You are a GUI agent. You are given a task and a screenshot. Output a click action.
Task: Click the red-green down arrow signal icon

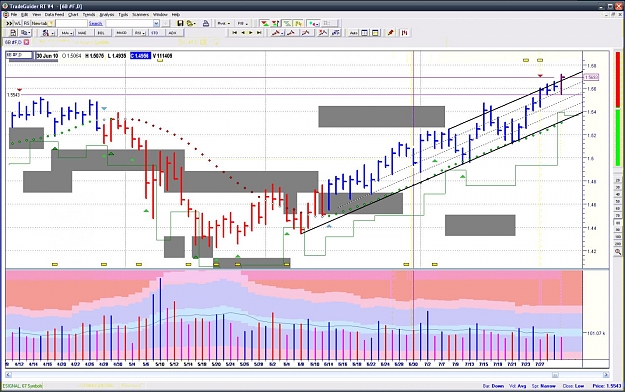(265, 24)
